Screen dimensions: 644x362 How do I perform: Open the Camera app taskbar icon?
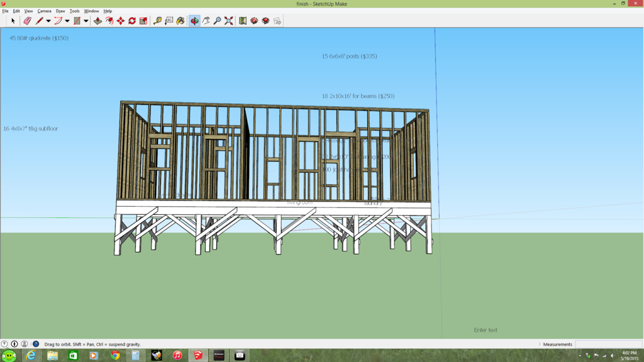240,356
